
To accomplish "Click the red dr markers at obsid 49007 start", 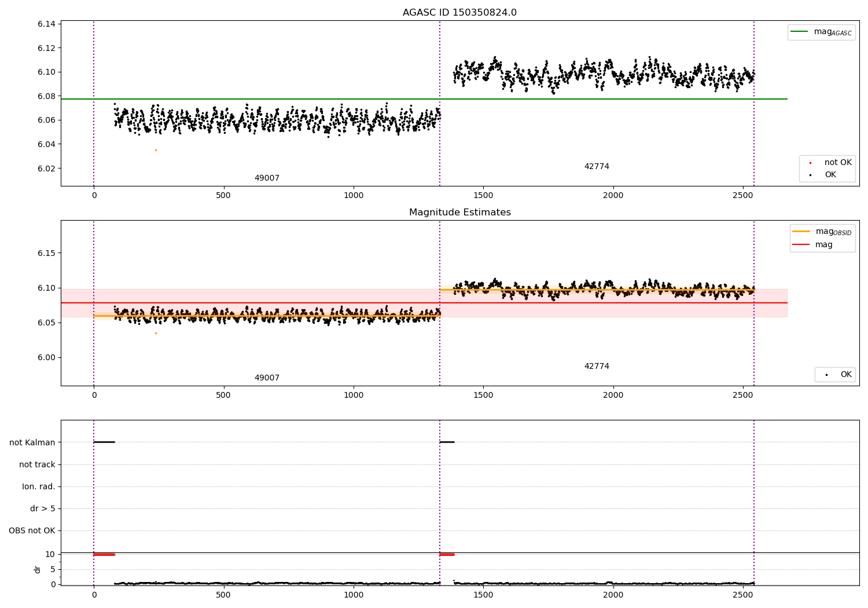I will (104, 555).
